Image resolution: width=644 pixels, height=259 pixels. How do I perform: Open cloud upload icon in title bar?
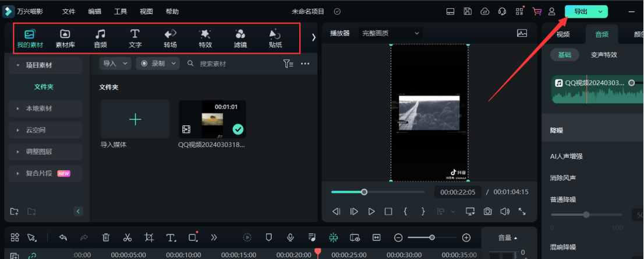coord(484,12)
